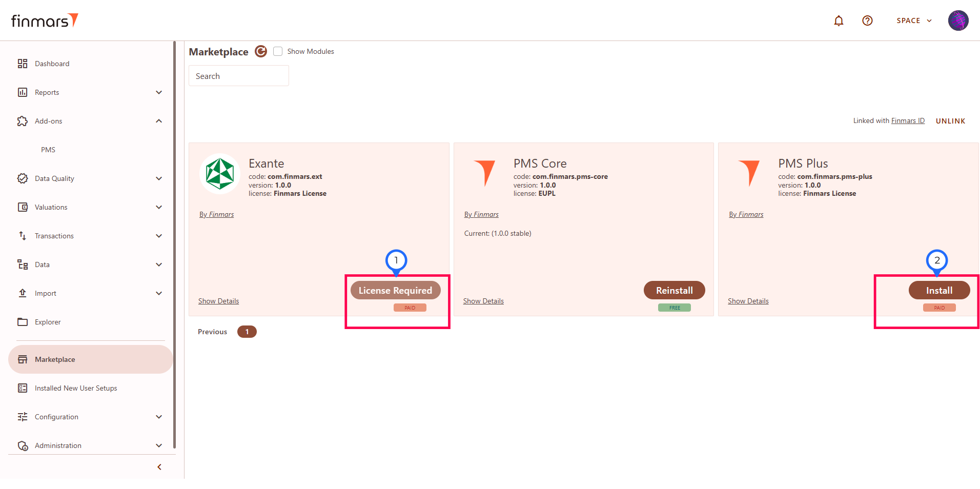This screenshot has height=489, width=980.
Task: Open the help question mark icon
Action: (x=867, y=21)
